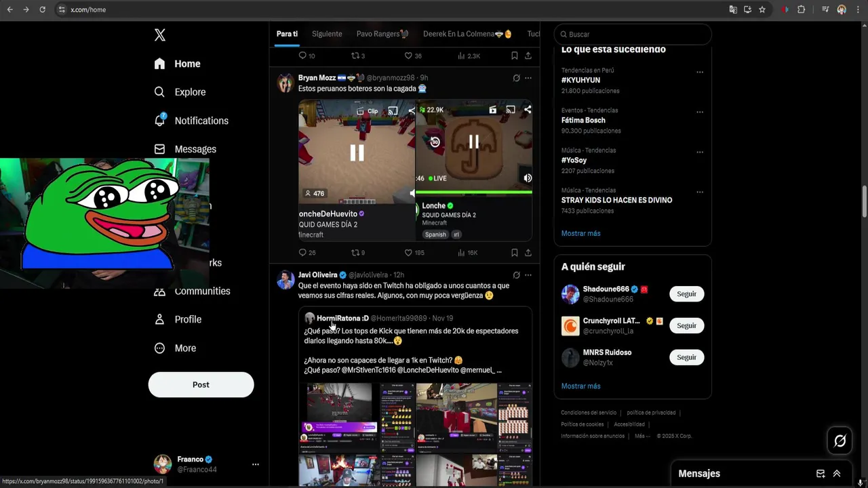Open more menu on Javi Oliveira post

coord(528,275)
